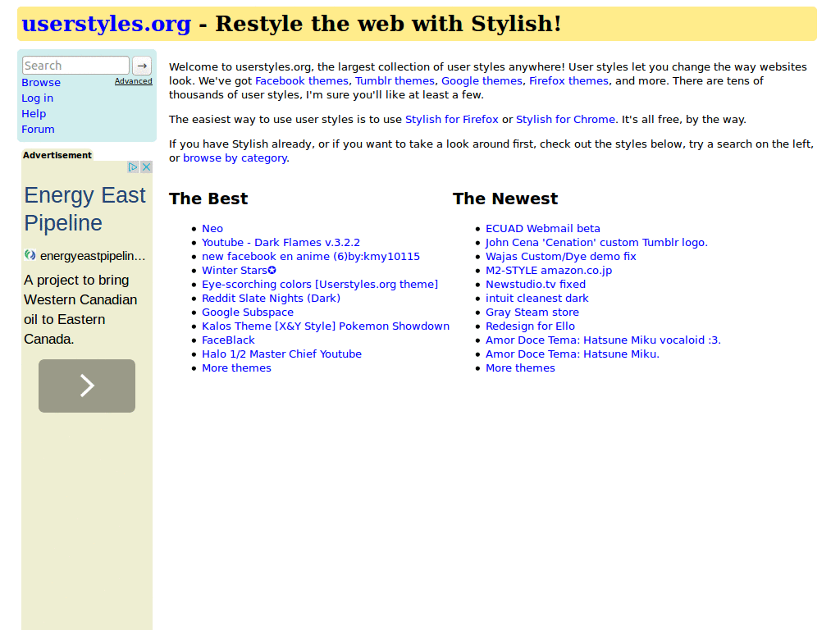840x630 pixels.
Task: Open the FaceBlack style
Action: point(228,340)
